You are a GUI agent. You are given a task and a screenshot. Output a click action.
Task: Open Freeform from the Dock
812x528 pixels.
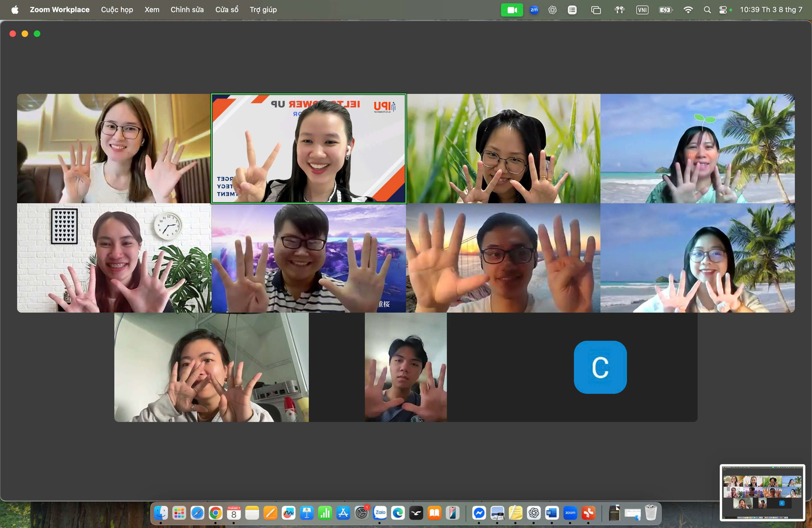(x=288, y=513)
